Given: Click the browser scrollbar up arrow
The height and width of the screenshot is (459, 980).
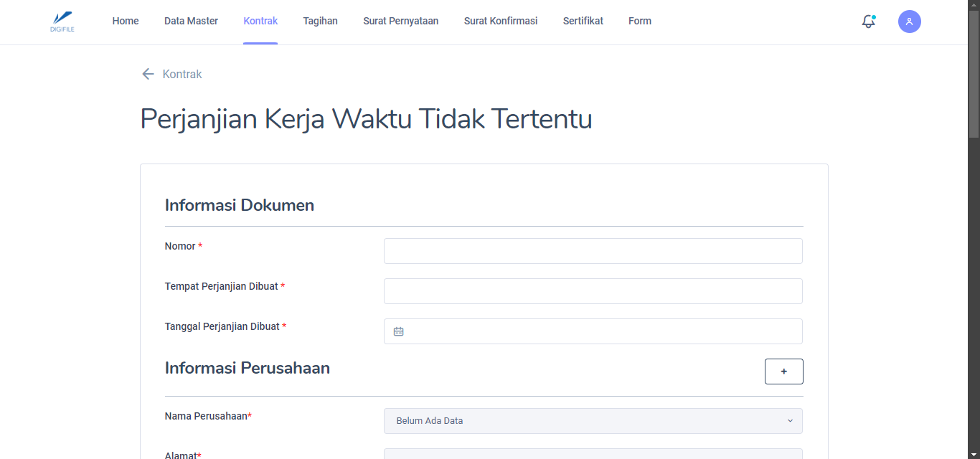Looking at the screenshot, I should point(974,5).
